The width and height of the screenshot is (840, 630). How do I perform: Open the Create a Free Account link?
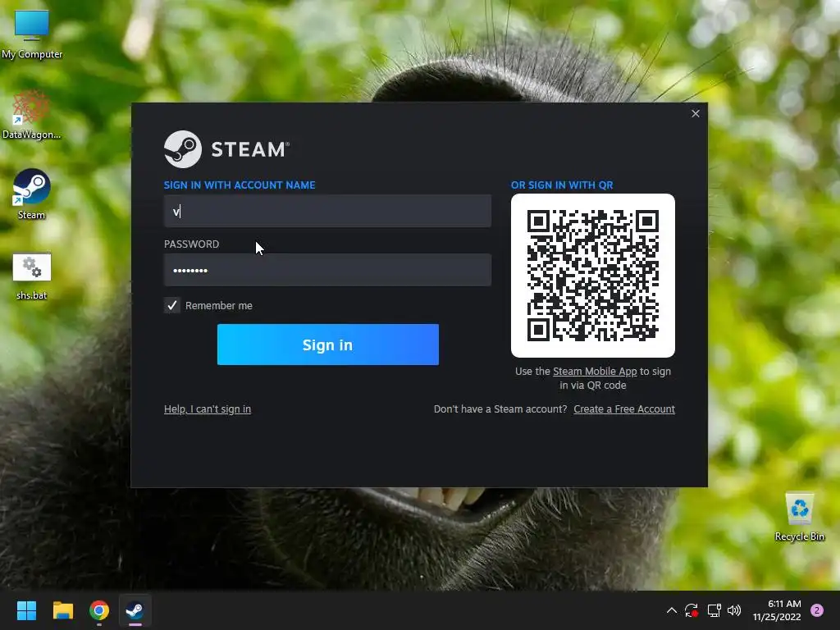tap(624, 409)
